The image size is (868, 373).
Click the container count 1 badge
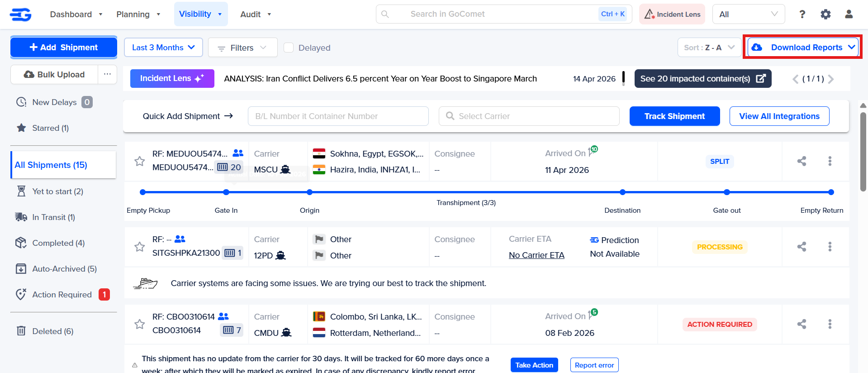[x=233, y=253]
